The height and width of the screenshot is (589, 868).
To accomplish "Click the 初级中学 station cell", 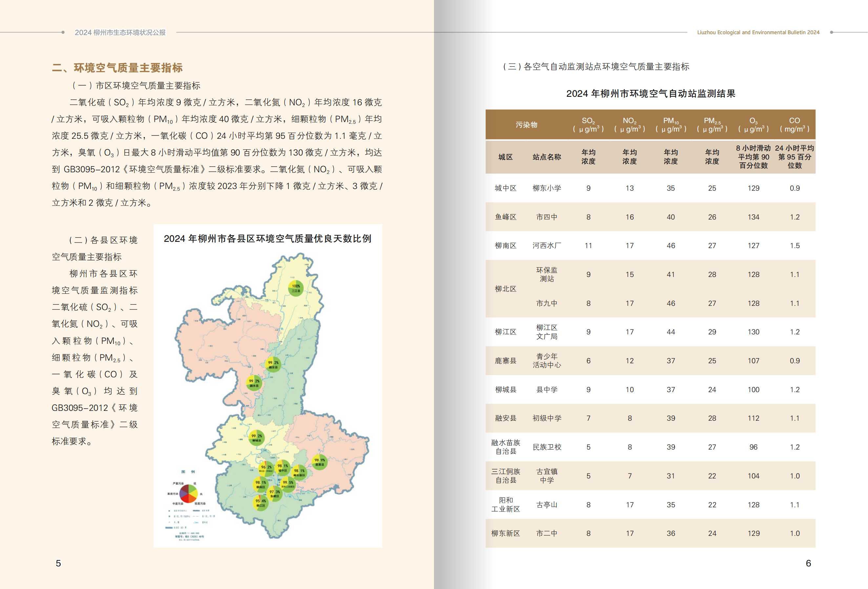I will coord(547,418).
